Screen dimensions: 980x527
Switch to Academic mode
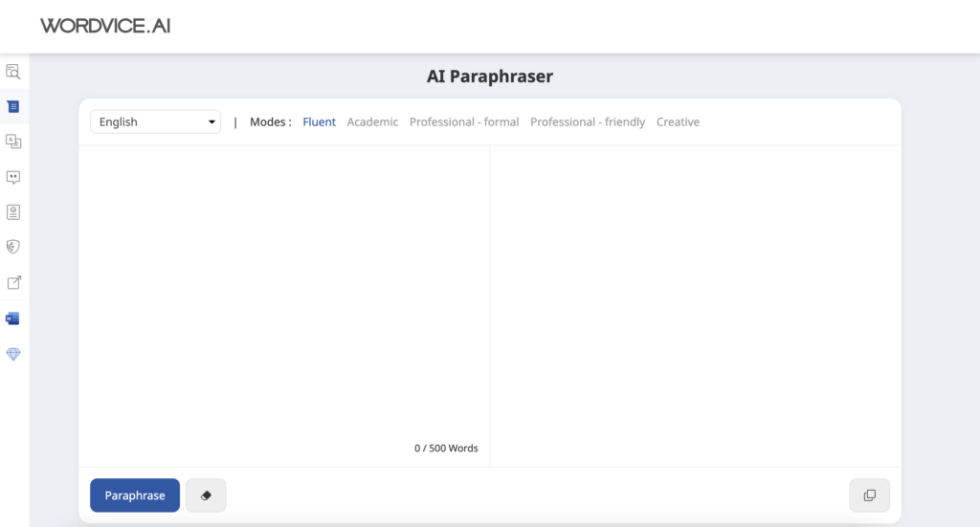point(372,121)
